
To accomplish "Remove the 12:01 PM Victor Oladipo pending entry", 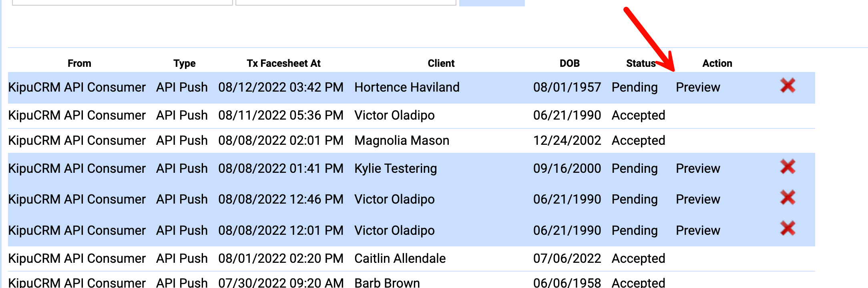I will pyautogui.click(x=788, y=229).
